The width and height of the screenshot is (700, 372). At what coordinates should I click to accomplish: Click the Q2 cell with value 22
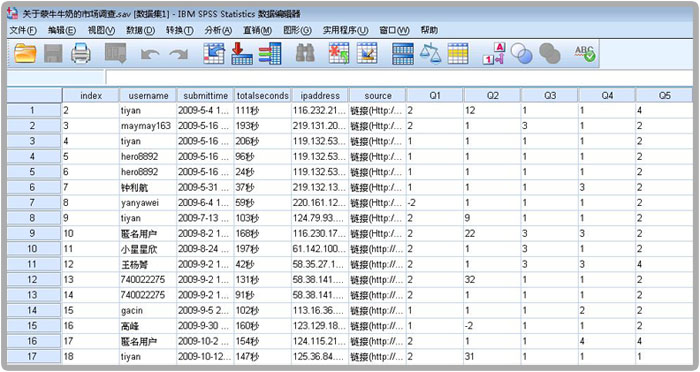492,234
